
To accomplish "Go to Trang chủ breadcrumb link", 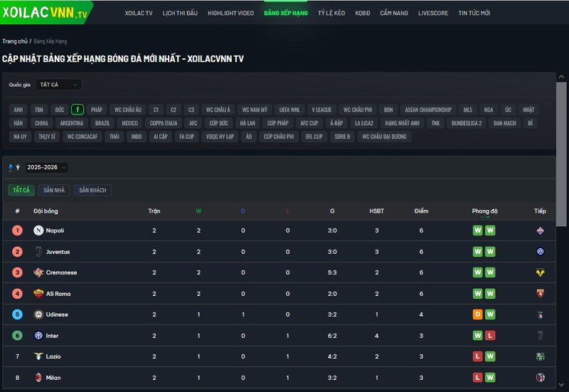I will (15, 41).
